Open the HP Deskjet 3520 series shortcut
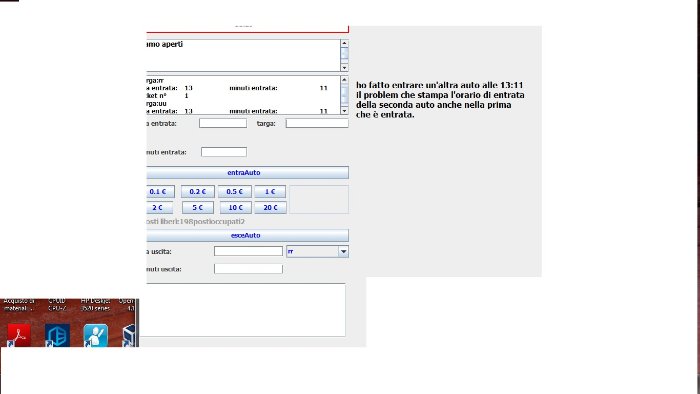 click(96, 336)
